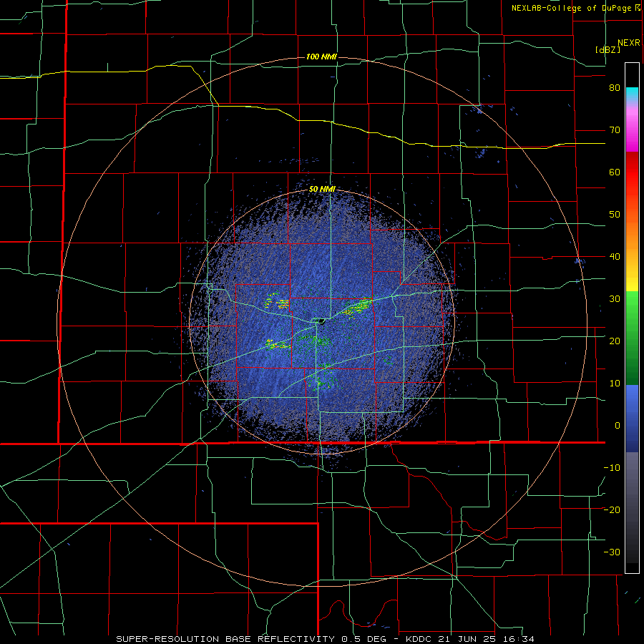644x644 pixels.
Task: Click the 100 NMI range ring label
Action: [x=321, y=57]
